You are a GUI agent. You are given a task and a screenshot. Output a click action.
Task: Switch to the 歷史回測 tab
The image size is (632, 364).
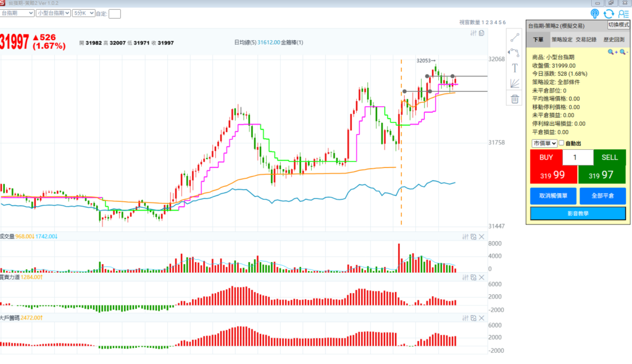614,39
